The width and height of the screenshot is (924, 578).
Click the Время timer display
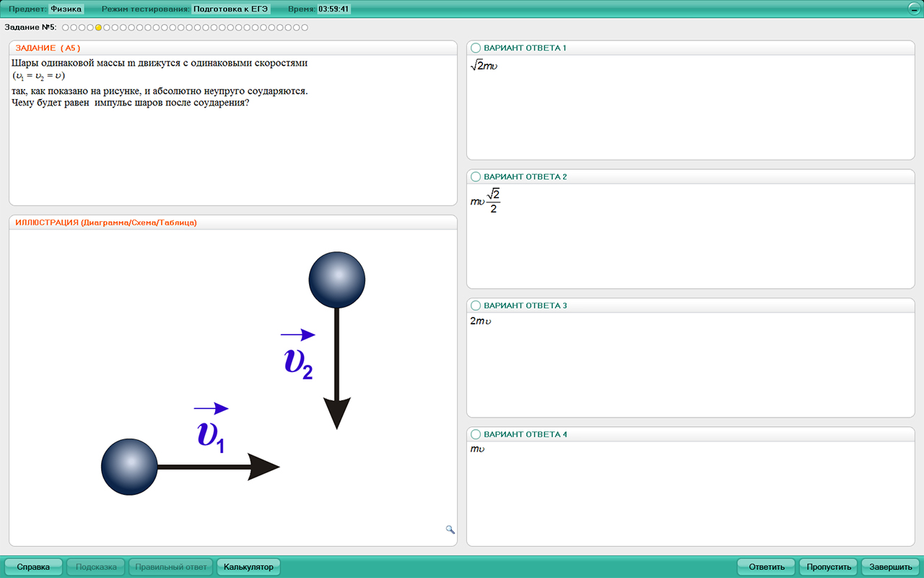pos(334,9)
